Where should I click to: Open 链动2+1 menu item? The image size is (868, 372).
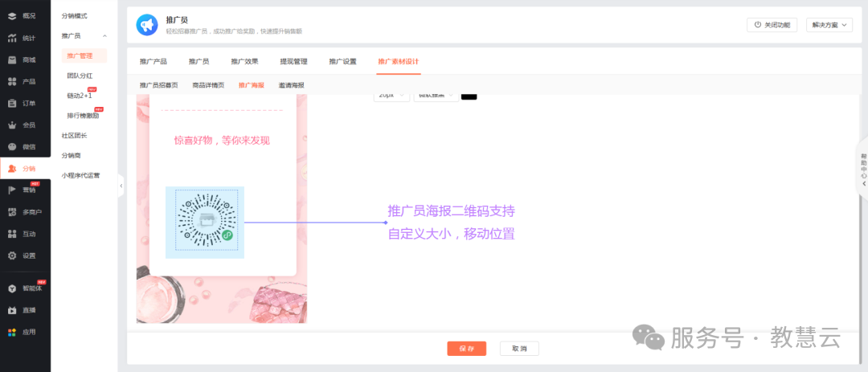(x=79, y=96)
